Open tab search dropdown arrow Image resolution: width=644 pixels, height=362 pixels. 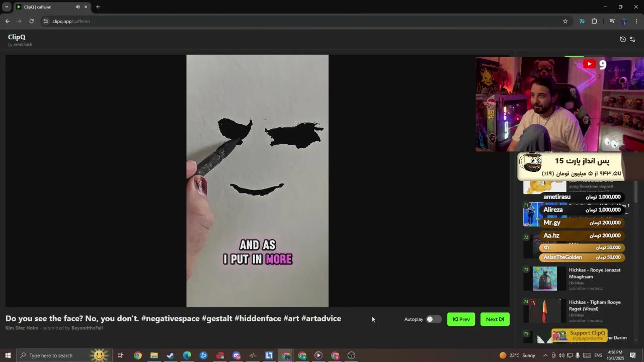(x=7, y=7)
